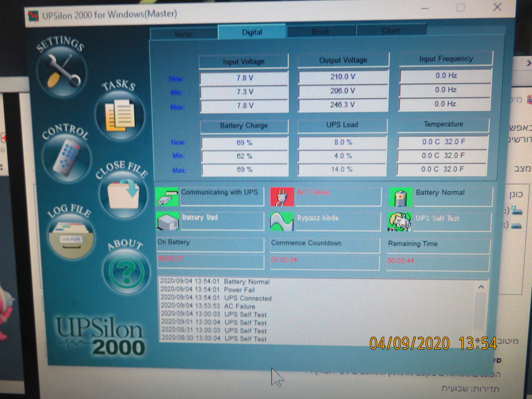Select the 2020/08/31 UPS Self Test entry
Image resolution: width=532 pixels, height=399 pixels.
tap(214, 330)
